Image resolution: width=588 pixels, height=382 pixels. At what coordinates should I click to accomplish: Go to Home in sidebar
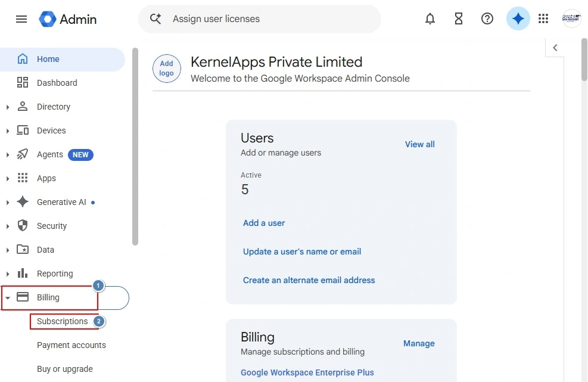pyautogui.click(x=62, y=59)
